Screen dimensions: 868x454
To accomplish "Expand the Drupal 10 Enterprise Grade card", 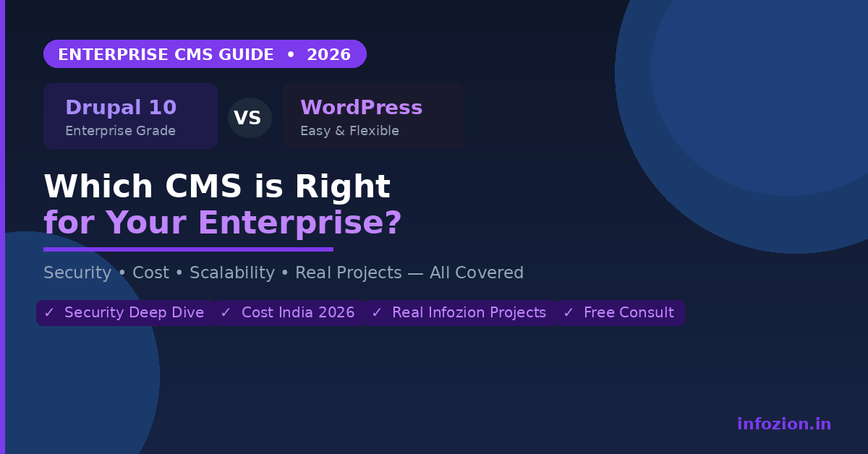I will [x=130, y=116].
